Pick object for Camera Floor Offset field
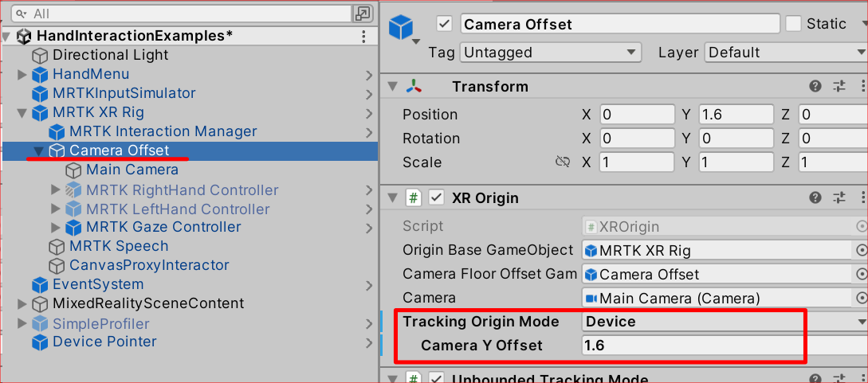 (x=861, y=274)
